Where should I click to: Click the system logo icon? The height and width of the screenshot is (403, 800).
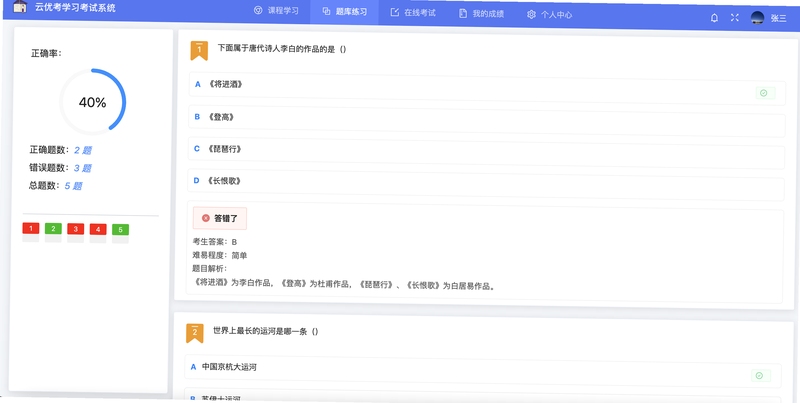point(19,7)
